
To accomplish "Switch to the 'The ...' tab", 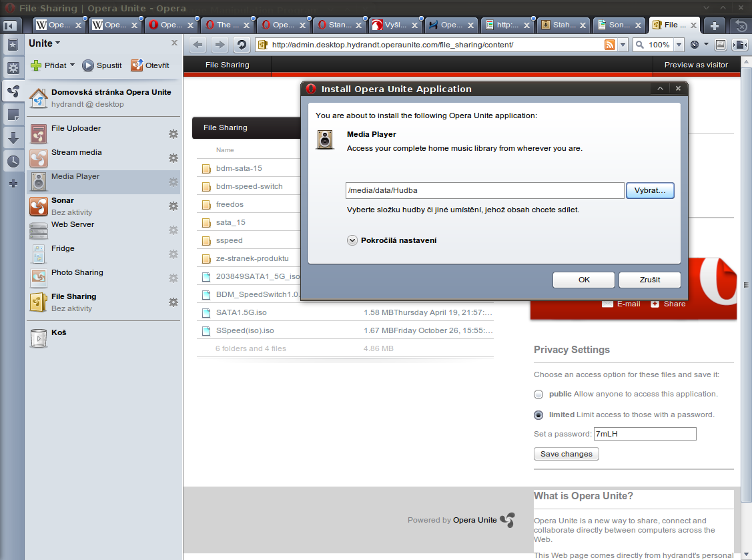I will pos(228,25).
